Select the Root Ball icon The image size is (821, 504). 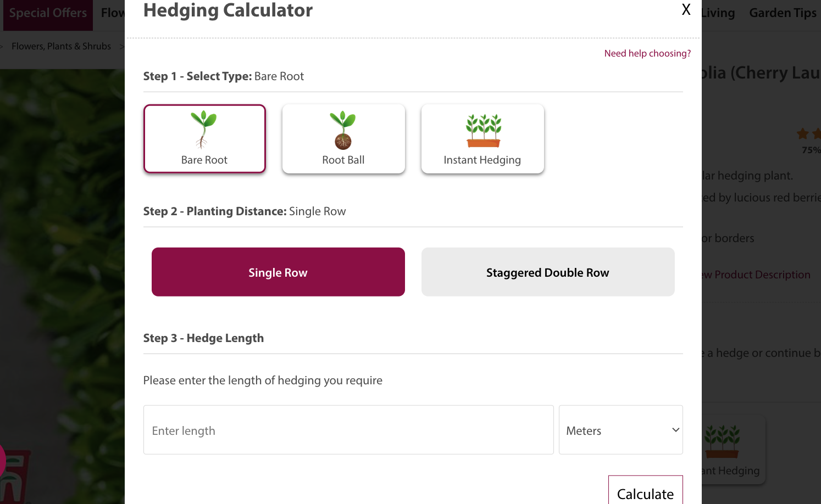point(343,138)
